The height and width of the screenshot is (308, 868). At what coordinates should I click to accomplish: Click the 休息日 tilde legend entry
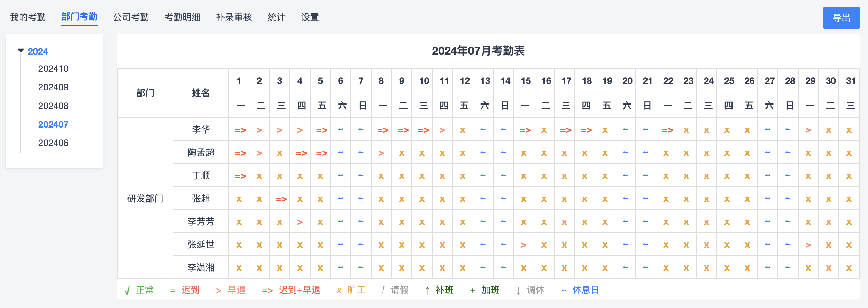[x=580, y=290]
